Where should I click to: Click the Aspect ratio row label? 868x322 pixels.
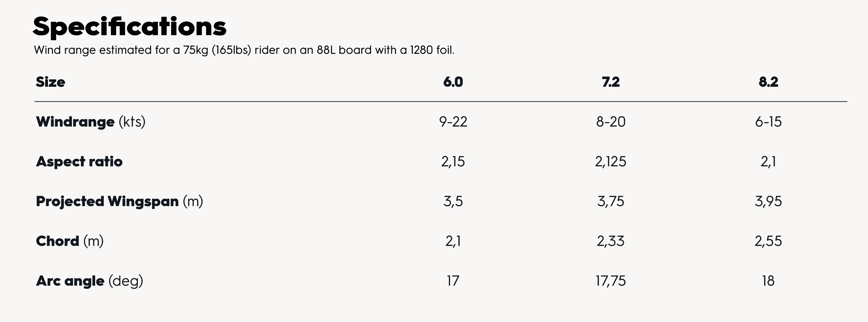point(79,162)
